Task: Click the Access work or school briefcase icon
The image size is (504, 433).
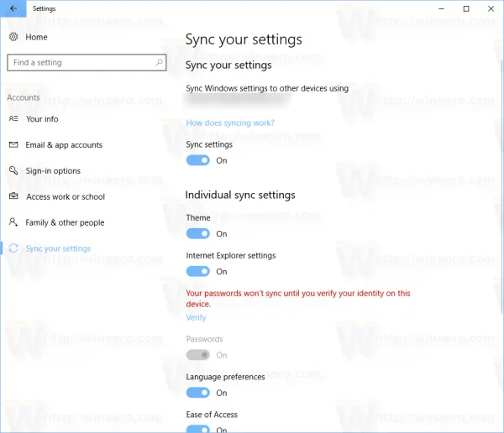Action: click(x=13, y=196)
